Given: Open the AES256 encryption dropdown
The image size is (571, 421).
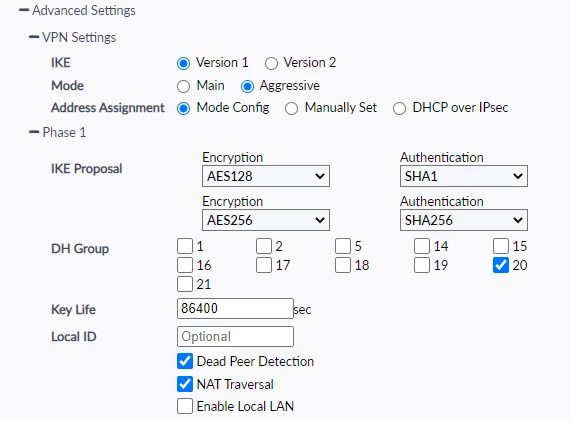Looking at the screenshot, I should tap(266, 220).
